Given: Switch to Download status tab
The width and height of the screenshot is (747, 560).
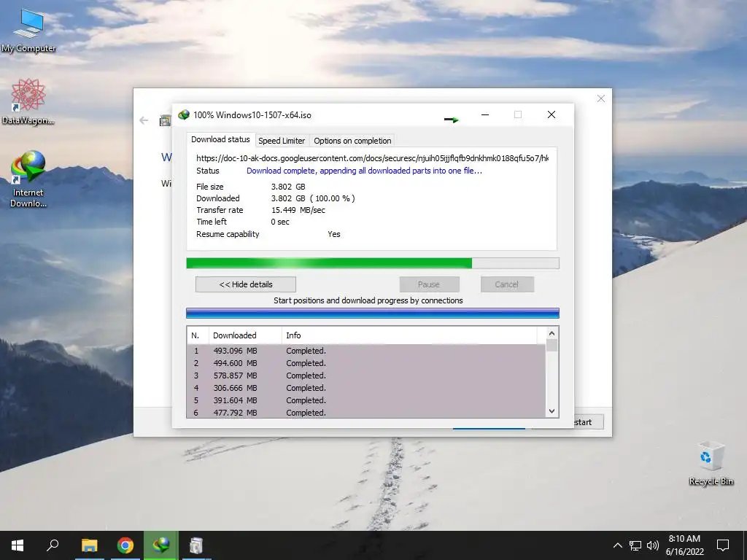Looking at the screenshot, I should coord(220,139).
